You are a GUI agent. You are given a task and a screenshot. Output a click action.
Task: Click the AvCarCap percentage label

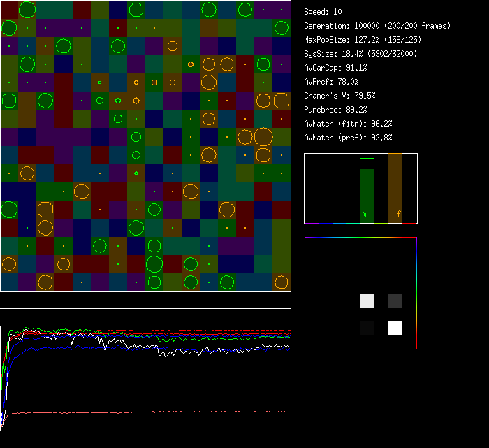click(335, 68)
